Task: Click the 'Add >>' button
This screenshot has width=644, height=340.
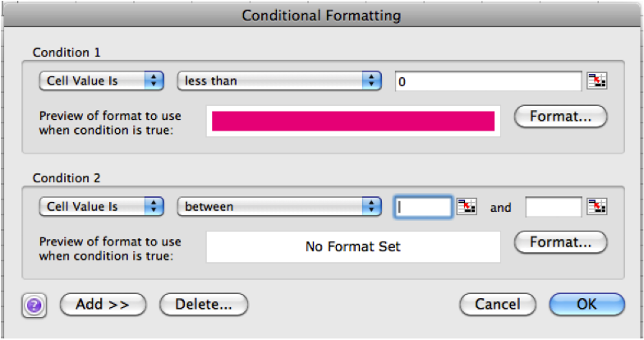Action: (103, 304)
